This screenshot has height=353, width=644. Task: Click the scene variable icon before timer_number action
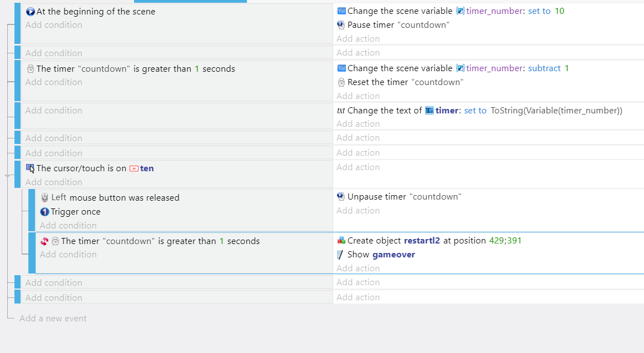341,11
